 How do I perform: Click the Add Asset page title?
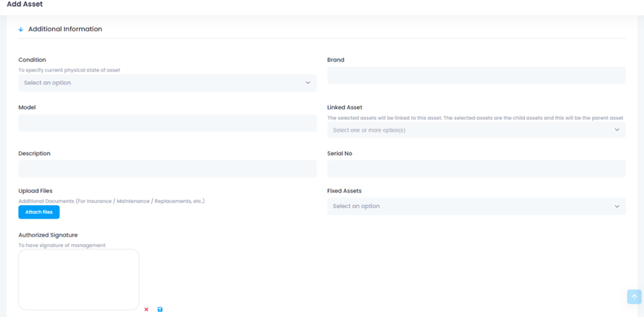(x=25, y=5)
